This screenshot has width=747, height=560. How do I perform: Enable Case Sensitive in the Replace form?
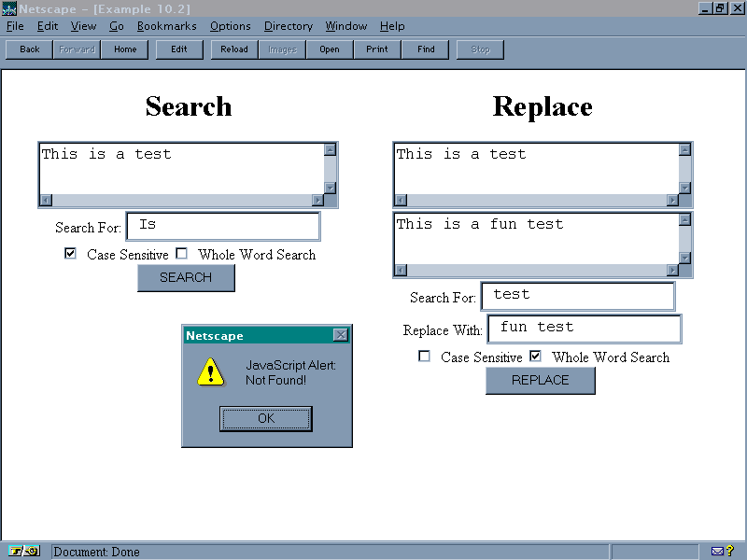pos(425,357)
